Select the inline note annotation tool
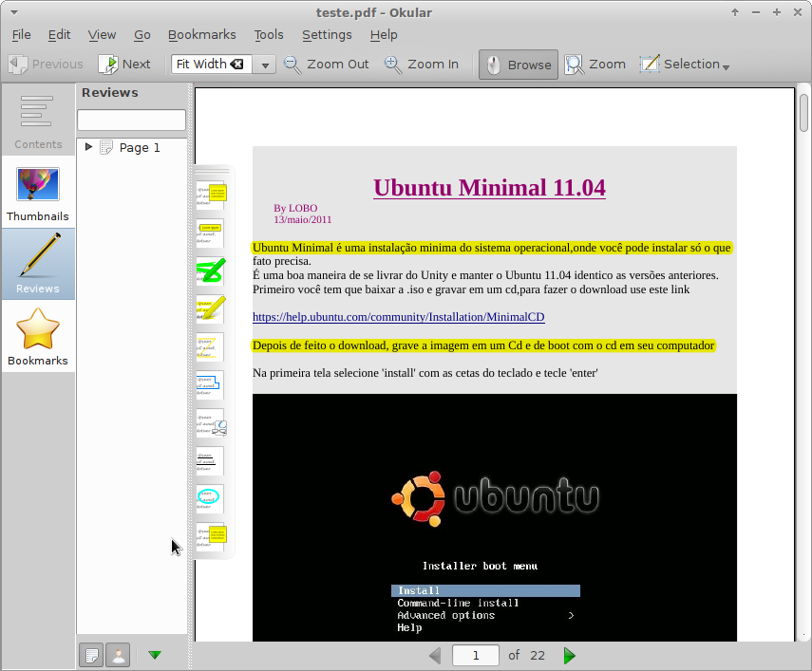This screenshot has height=671, width=812. 211,233
